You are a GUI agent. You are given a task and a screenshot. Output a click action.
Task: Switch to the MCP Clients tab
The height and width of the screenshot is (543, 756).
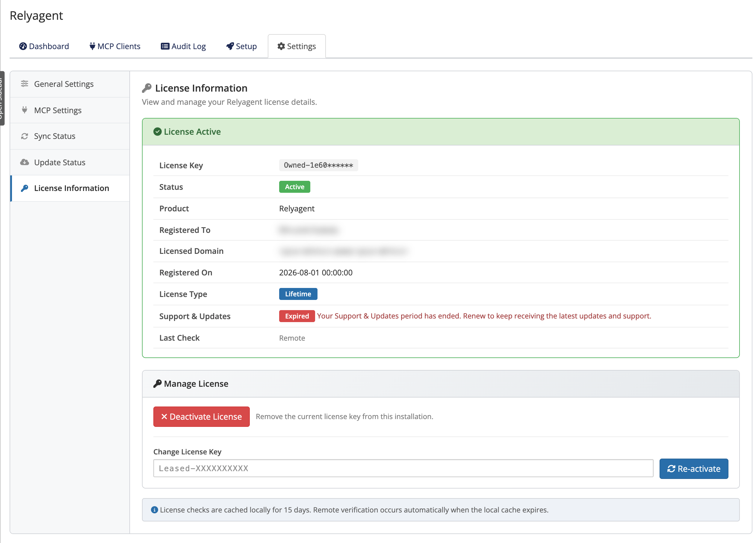point(115,46)
